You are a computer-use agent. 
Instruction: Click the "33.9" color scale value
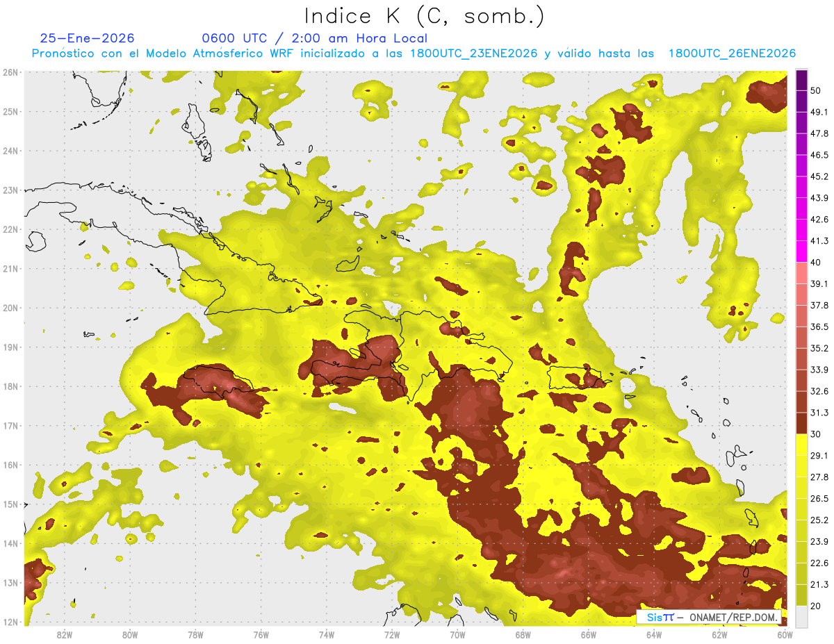819,370
